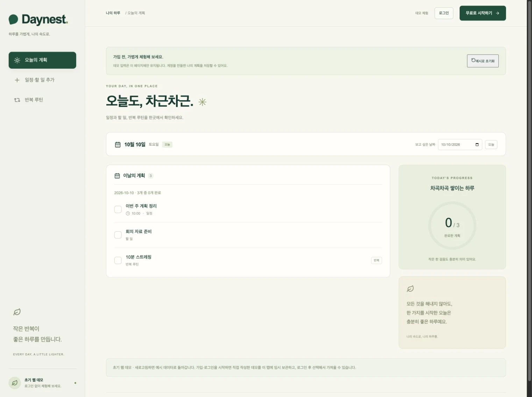Click the 데모 체험 link
The height and width of the screenshot is (397, 532).
[422, 13]
